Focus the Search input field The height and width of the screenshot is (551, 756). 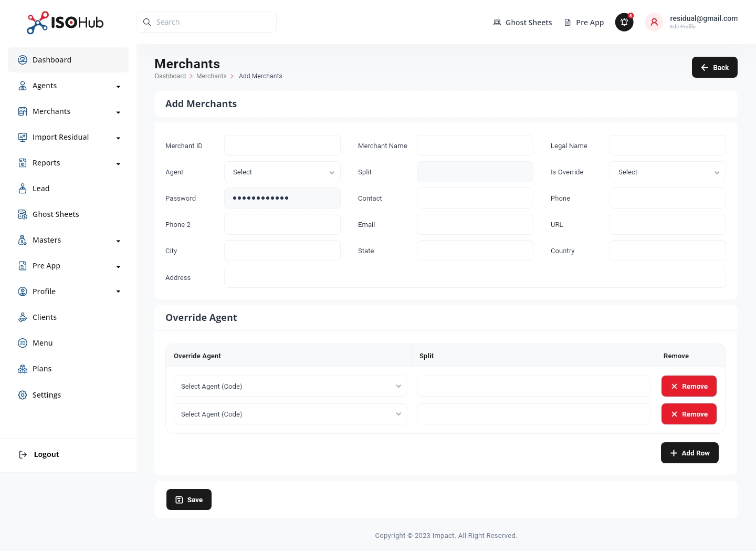(206, 22)
